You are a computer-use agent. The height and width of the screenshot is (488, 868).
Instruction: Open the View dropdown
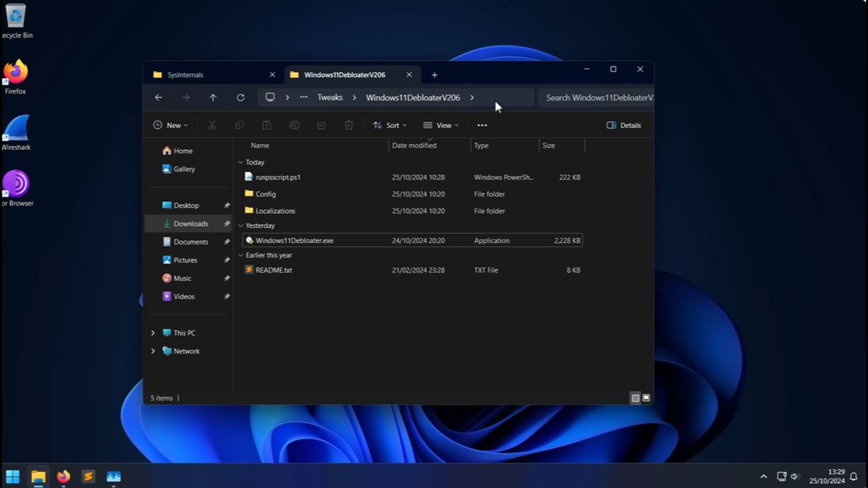tap(441, 125)
